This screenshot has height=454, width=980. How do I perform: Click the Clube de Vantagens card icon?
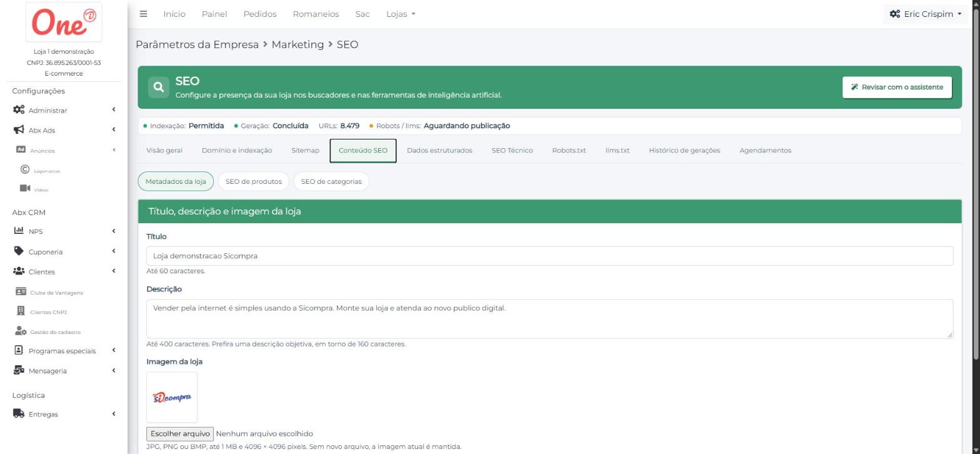pyautogui.click(x=21, y=292)
